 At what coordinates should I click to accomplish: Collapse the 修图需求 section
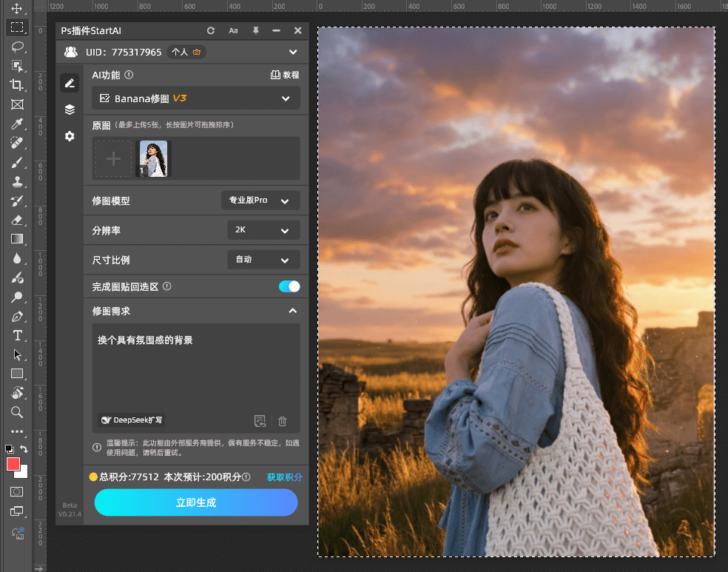[x=293, y=311]
